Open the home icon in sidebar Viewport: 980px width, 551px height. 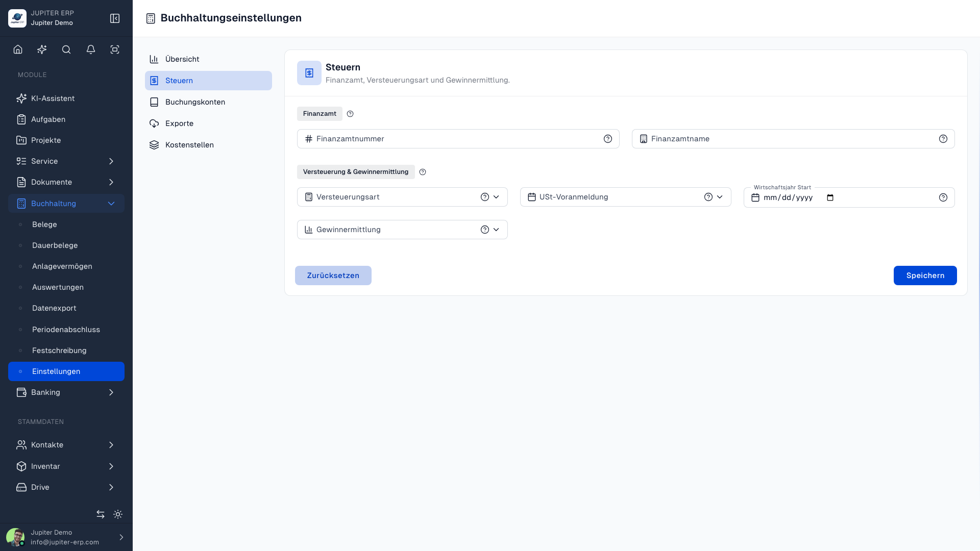[18, 49]
